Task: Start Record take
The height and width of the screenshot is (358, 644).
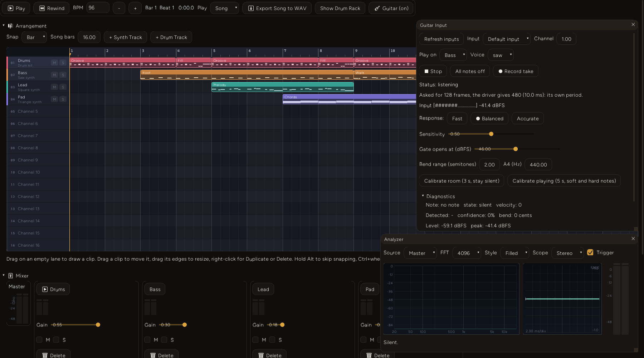Action: (x=516, y=71)
